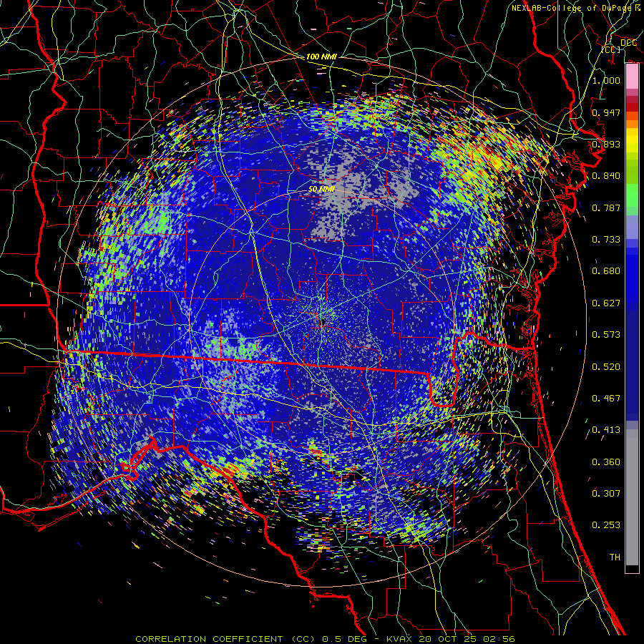Pick the yellow segment of the color bar
The width and height of the screenshot is (644, 644).
[x=632, y=142]
